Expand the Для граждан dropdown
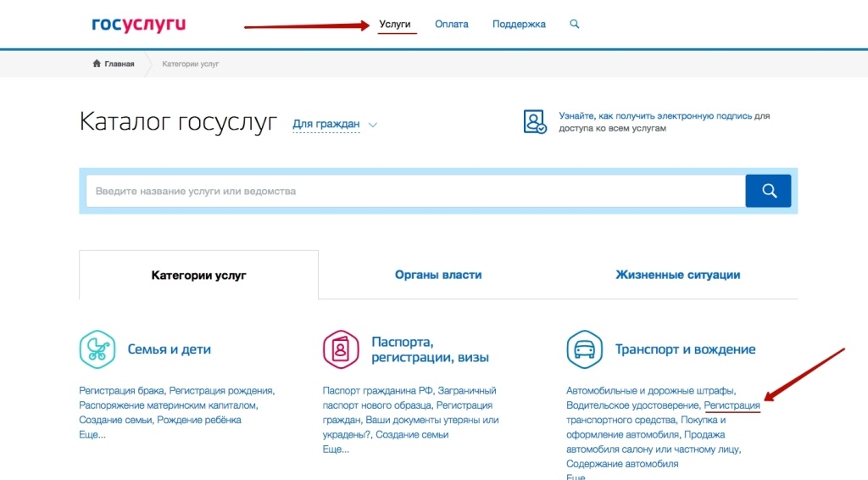Image resolution: width=868 pixels, height=480 pixels. (326, 124)
